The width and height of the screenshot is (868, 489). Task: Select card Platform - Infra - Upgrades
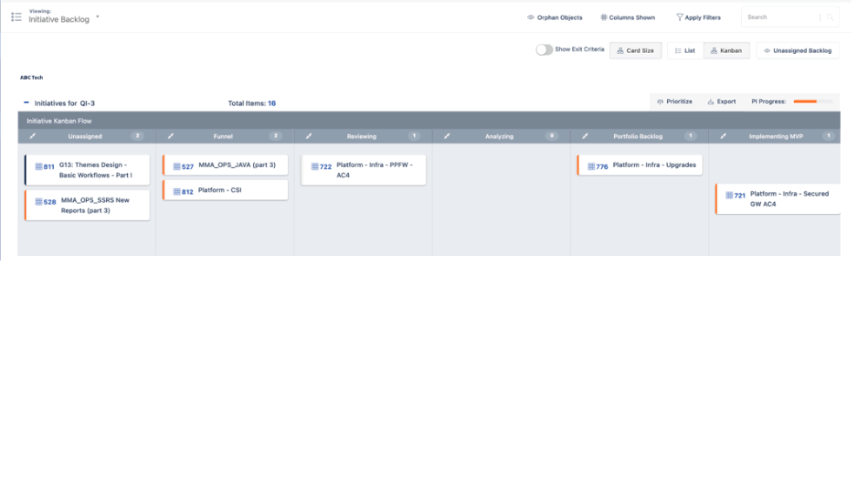click(x=640, y=165)
